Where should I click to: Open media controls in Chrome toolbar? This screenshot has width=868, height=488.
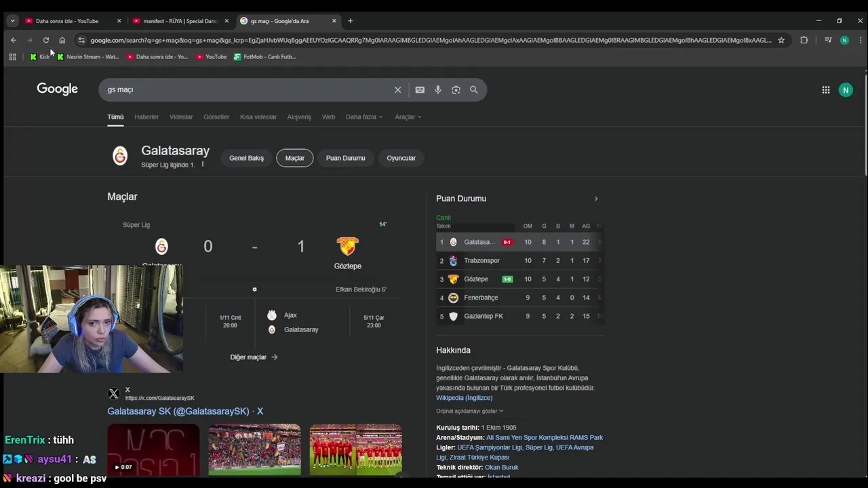pos(828,40)
